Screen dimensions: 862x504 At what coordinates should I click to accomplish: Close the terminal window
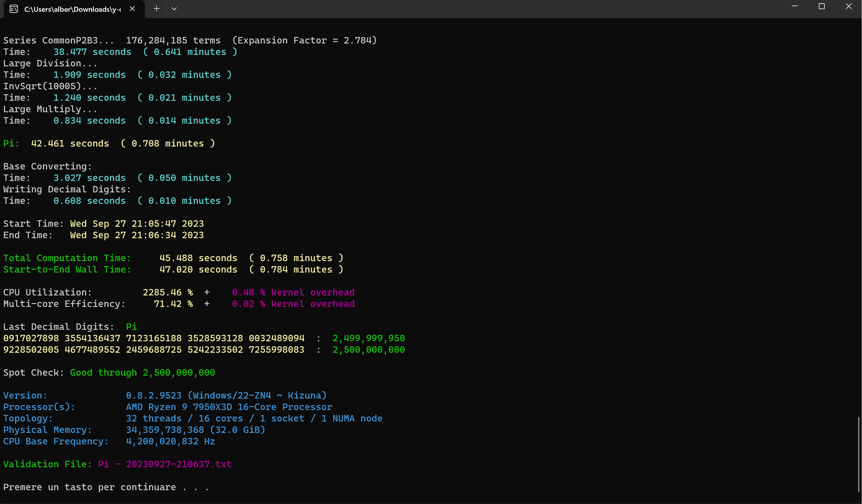coord(848,6)
